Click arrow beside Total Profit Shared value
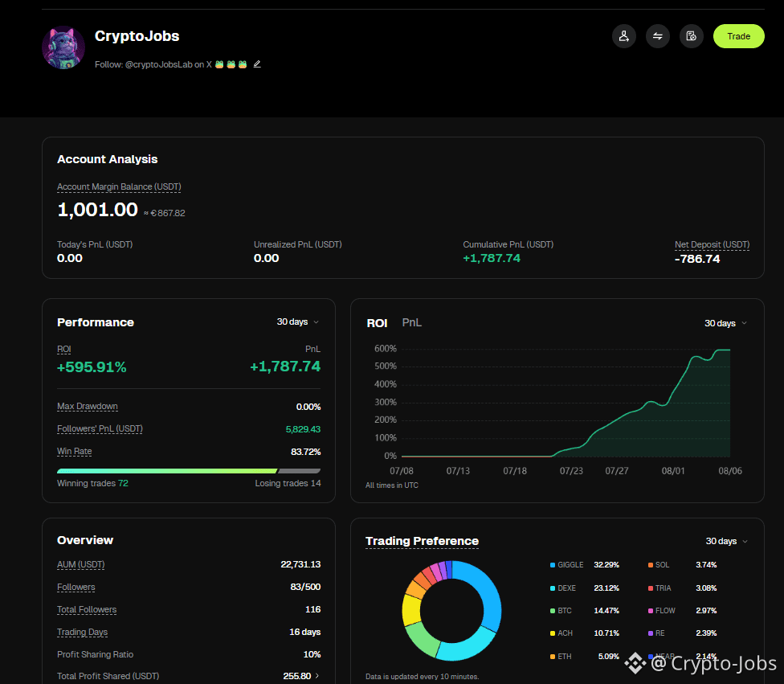Viewport: 784px width, 684px height. coord(317,675)
